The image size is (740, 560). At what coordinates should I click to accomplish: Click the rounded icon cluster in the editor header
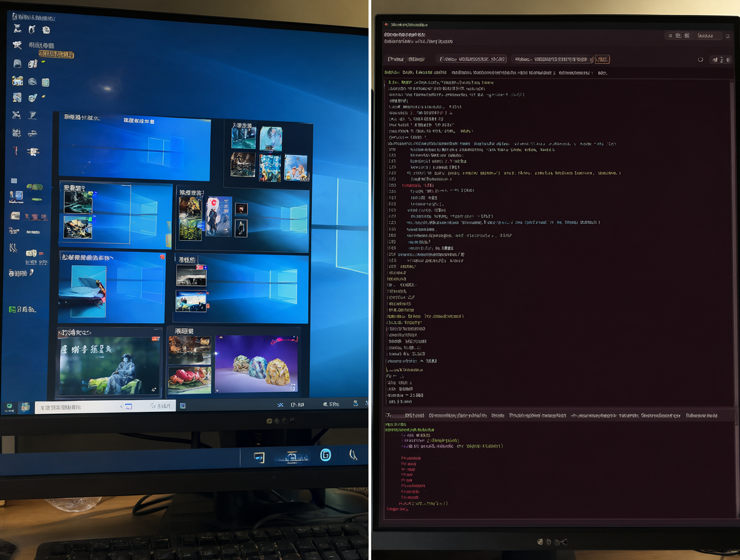pyautogui.click(x=679, y=36)
